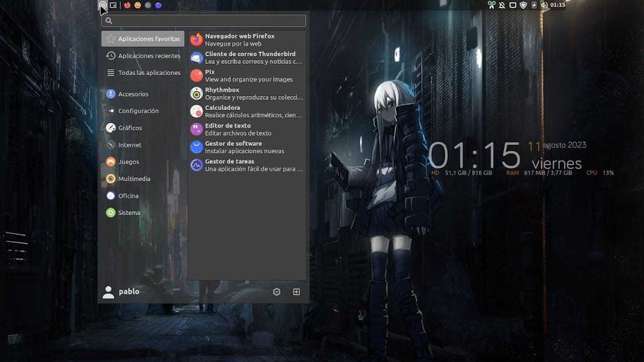
Task: Click the pablo user account button
Action: [121, 292]
